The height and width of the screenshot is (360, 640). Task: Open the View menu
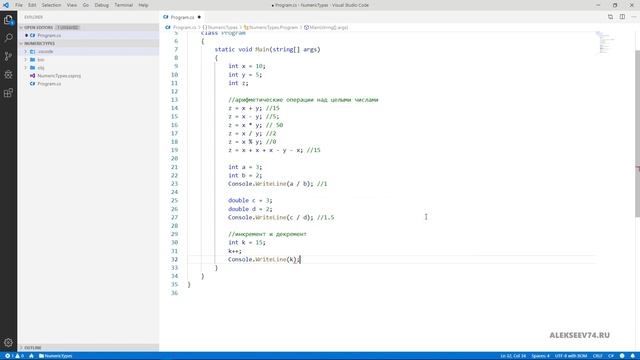click(x=72, y=5)
